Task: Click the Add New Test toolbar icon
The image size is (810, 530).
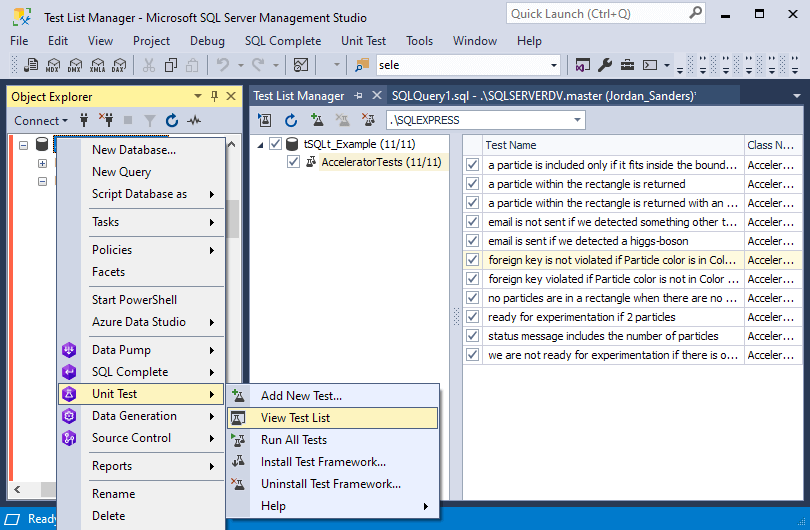Action: point(317,120)
